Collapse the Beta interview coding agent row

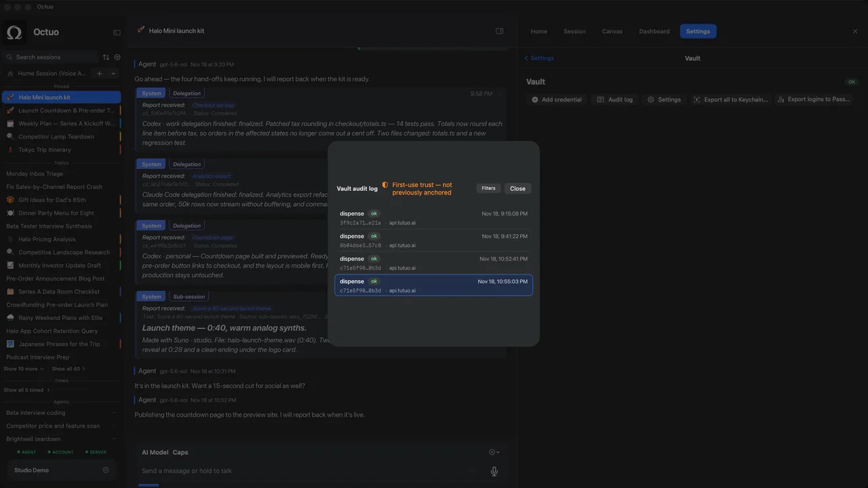coord(114,413)
